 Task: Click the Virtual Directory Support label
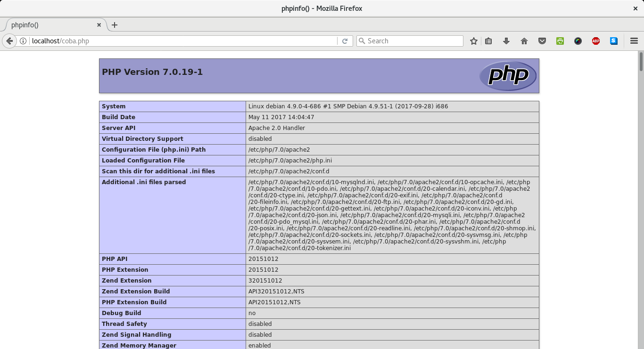point(142,139)
